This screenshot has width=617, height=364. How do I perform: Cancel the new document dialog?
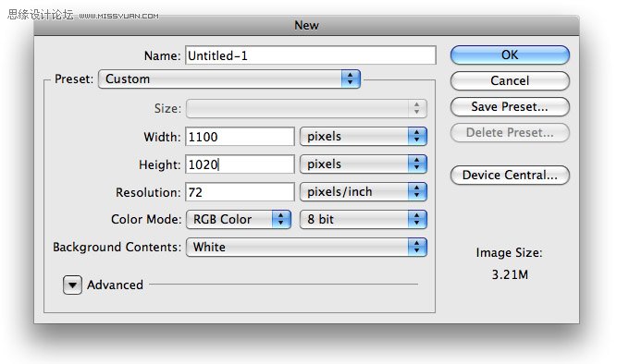click(510, 81)
